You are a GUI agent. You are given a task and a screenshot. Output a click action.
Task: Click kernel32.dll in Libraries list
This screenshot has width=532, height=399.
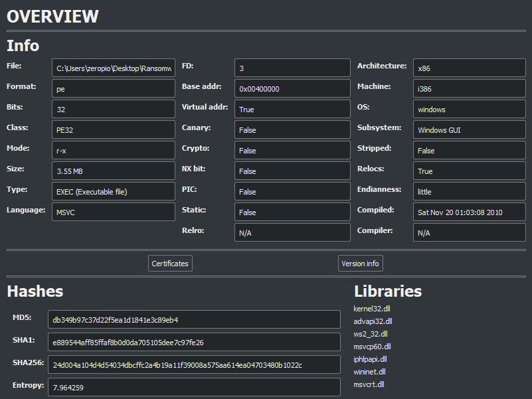[x=373, y=309]
